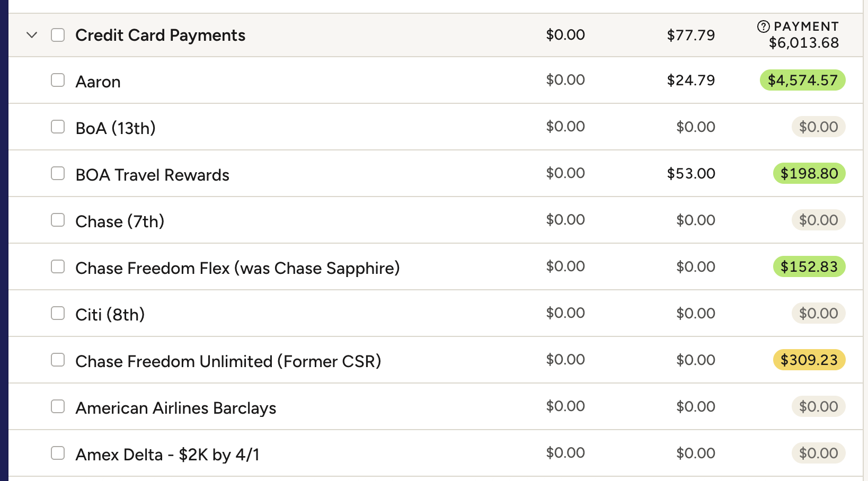Tick the BoA (13th) checkbox
Screen dimensions: 868x481
58,127
